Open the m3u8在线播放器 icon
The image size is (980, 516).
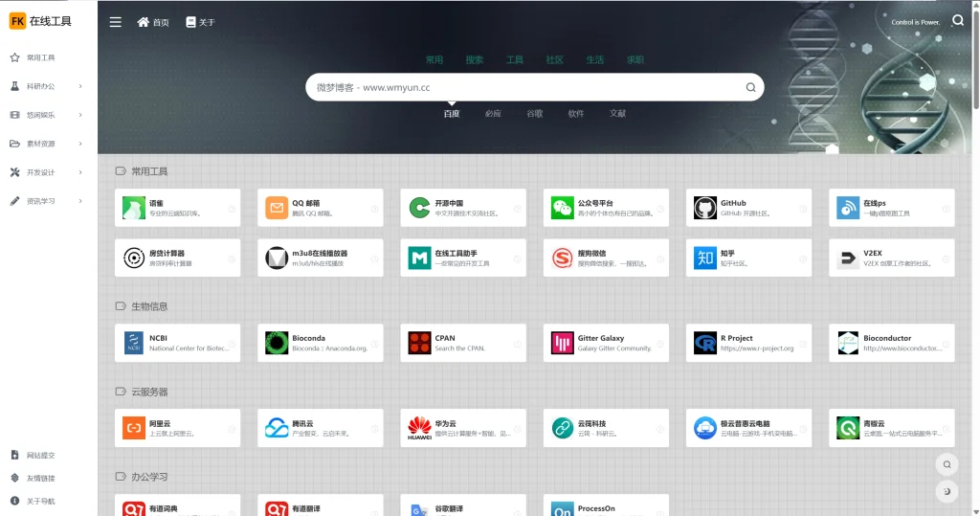pos(277,258)
